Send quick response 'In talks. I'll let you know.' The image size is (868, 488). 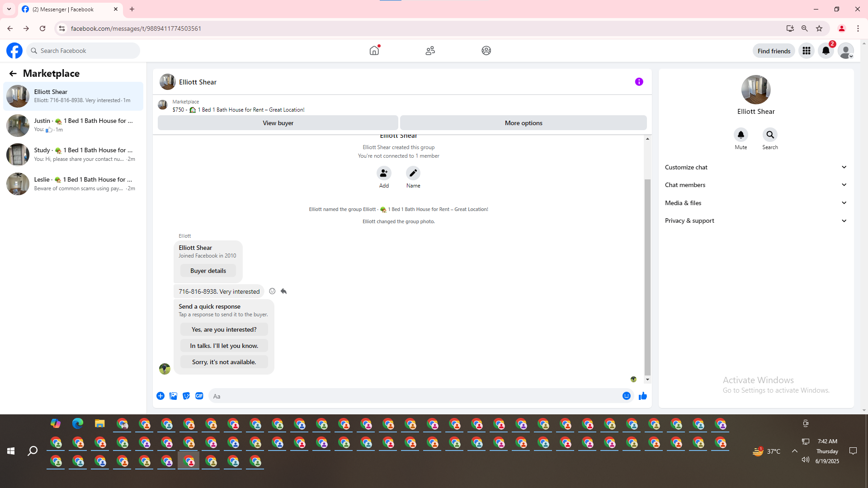click(x=224, y=346)
